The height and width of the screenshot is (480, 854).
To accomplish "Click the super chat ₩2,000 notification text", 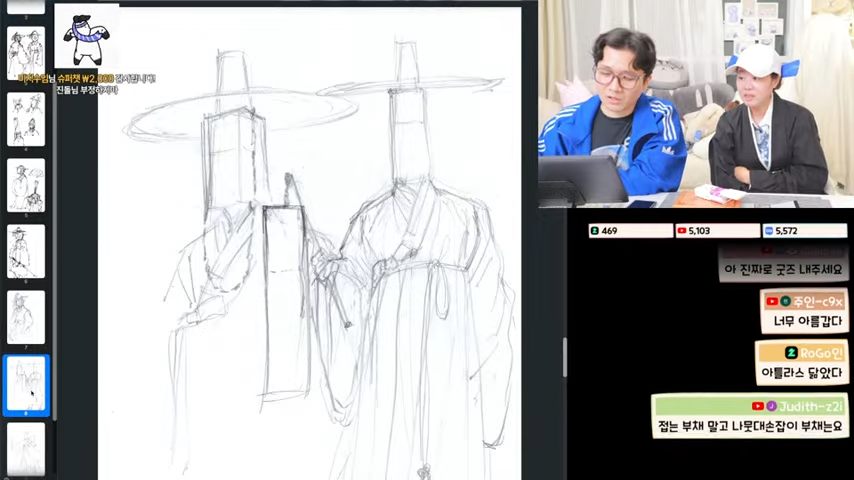I will pyautogui.click(x=87, y=79).
